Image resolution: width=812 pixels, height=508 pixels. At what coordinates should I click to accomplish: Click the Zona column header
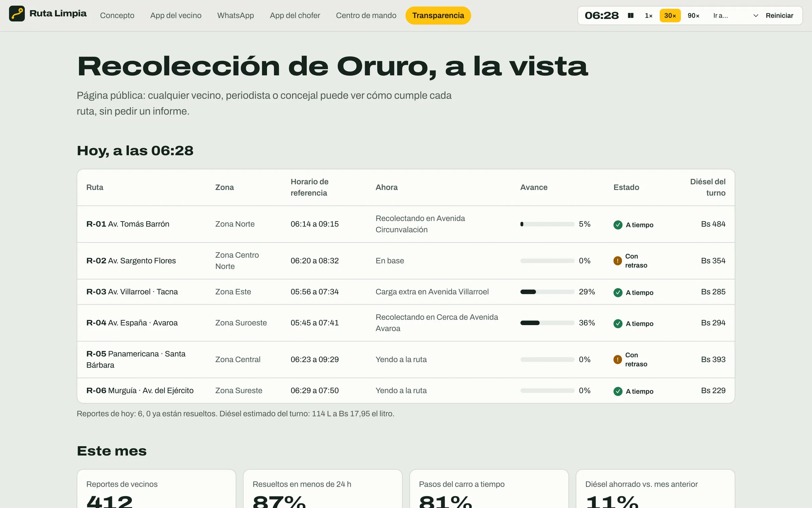pos(224,188)
